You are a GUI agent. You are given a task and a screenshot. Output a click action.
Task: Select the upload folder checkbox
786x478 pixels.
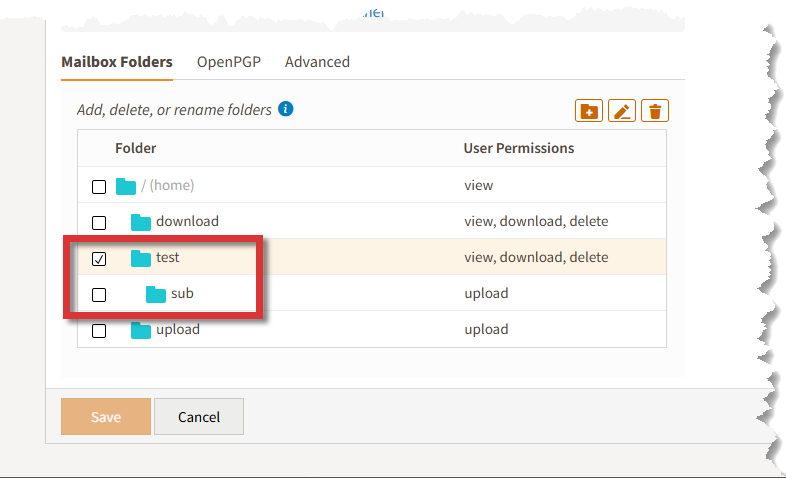99,331
